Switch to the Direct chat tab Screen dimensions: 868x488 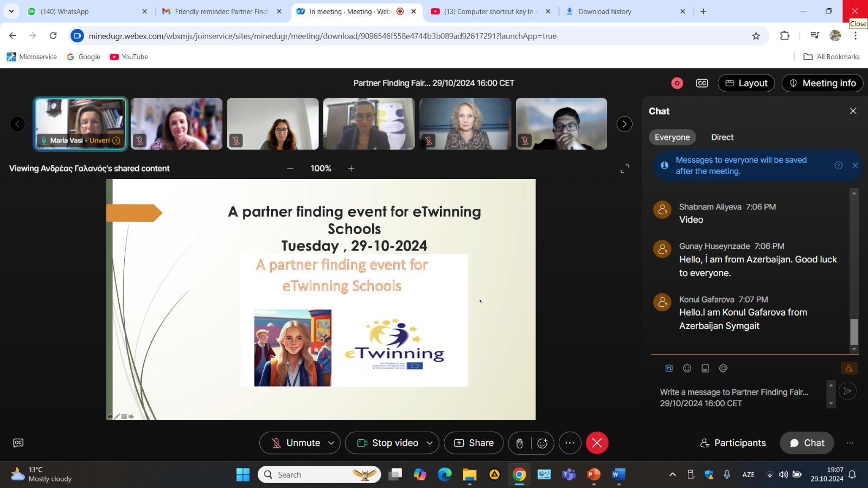tap(722, 137)
